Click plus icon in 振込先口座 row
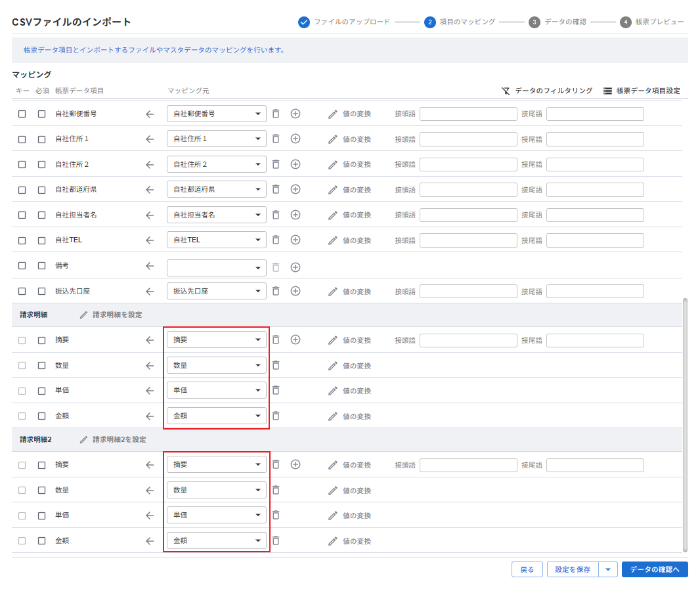700x595 pixels. point(295,291)
